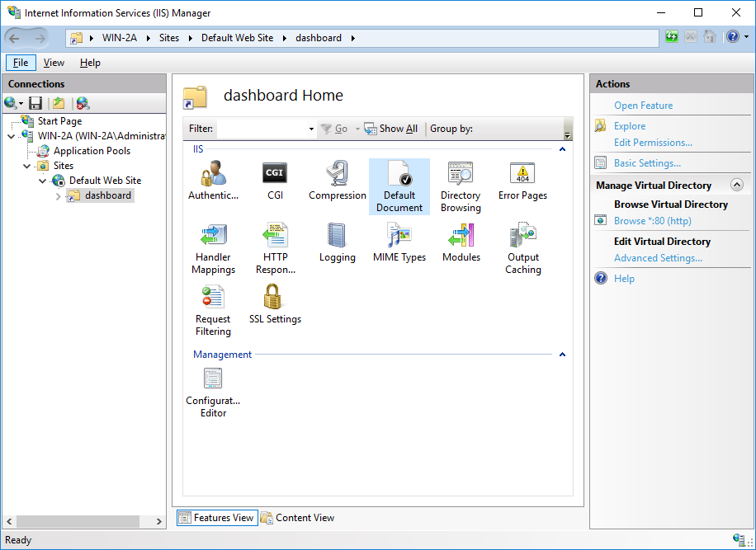Image resolution: width=756 pixels, height=550 pixels.
Task: Collapse the Default Web Site tree node
Action: 43,181
